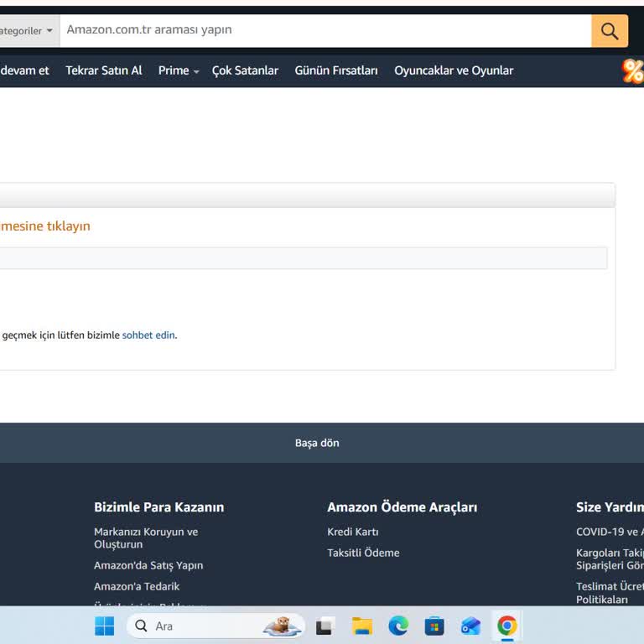
Task: Open Kargoları Takip footer link
Action: coord(610,559)
